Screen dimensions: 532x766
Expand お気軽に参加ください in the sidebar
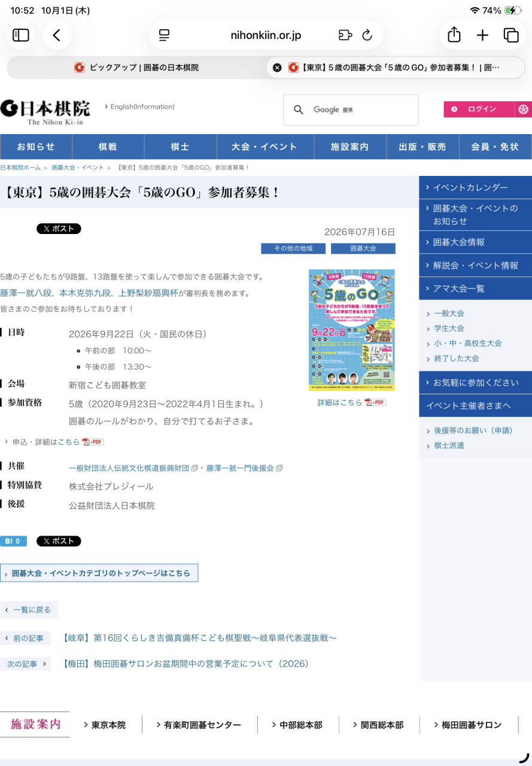(476, 382)
